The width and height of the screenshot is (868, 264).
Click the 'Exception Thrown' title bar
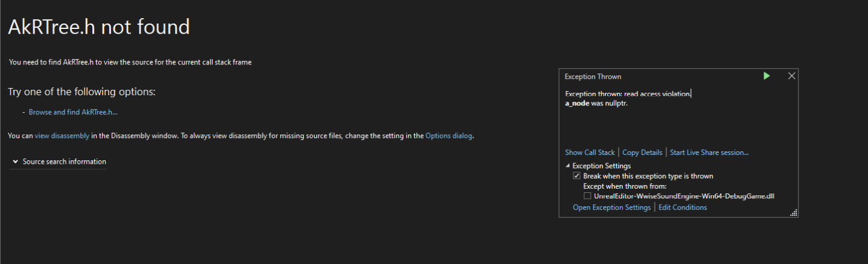click(x=593, y=77)
